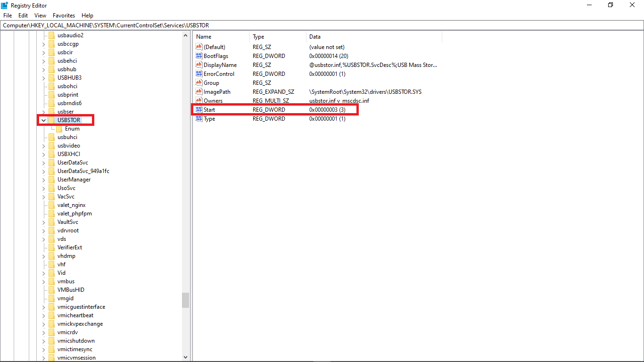Open the Favorites menu
644x362 pixels.
(x=64, y=15)
